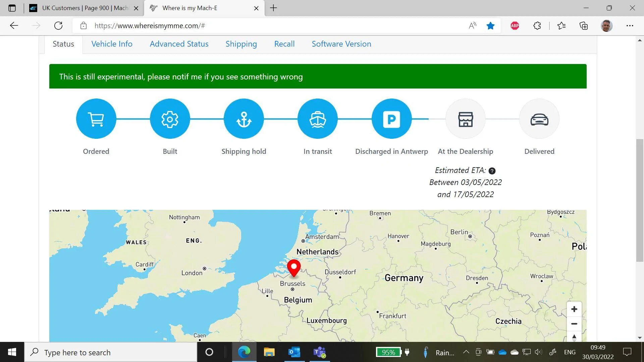Select the Status tab
Image resolution: width=644 pixels, height=362 pixels.
click(63, 44)
